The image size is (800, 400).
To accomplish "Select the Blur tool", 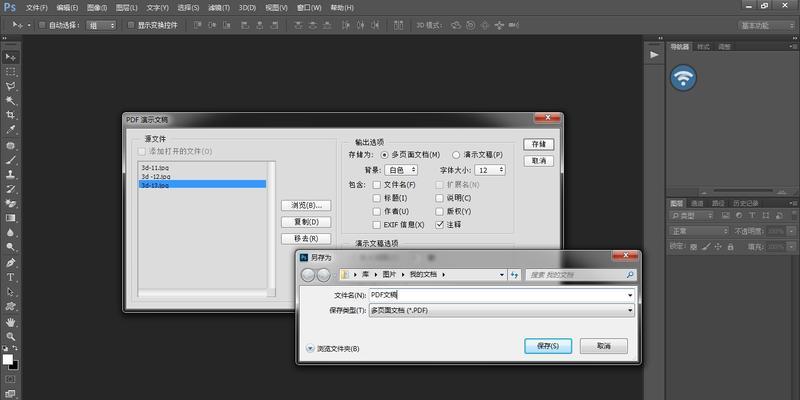I will (x=10, y=233).
